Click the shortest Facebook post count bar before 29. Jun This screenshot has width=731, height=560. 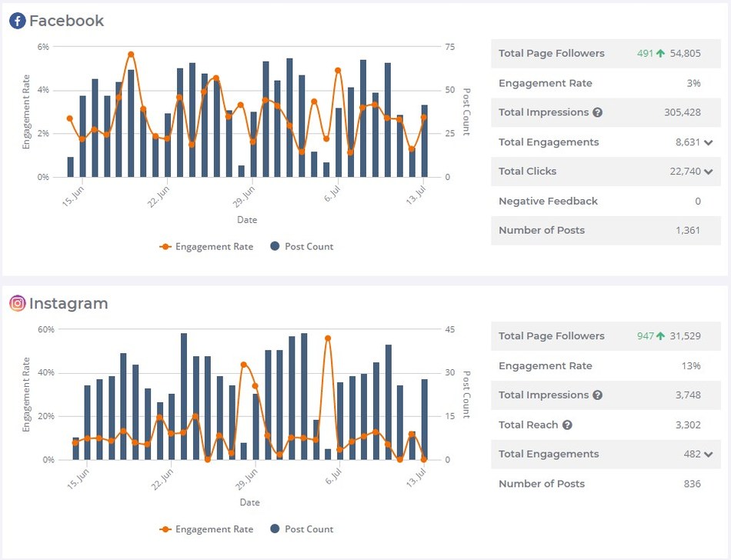(242, 171)
